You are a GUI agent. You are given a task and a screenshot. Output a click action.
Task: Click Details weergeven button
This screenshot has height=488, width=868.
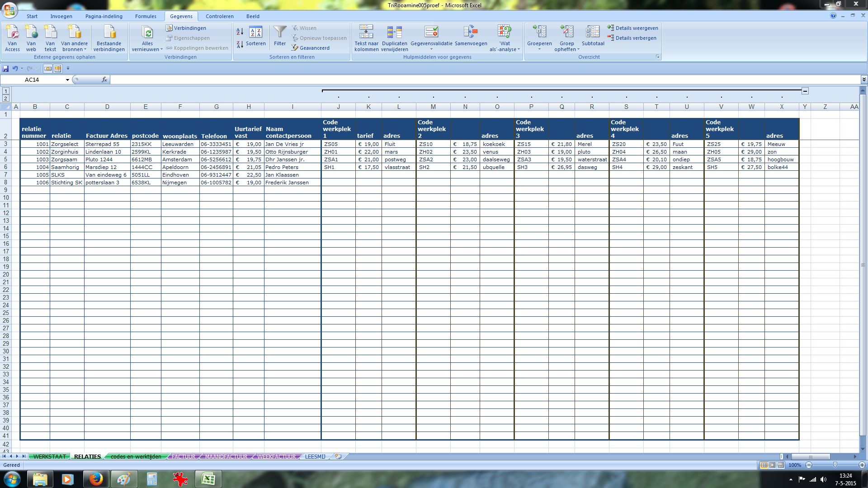tap(633, 28)
